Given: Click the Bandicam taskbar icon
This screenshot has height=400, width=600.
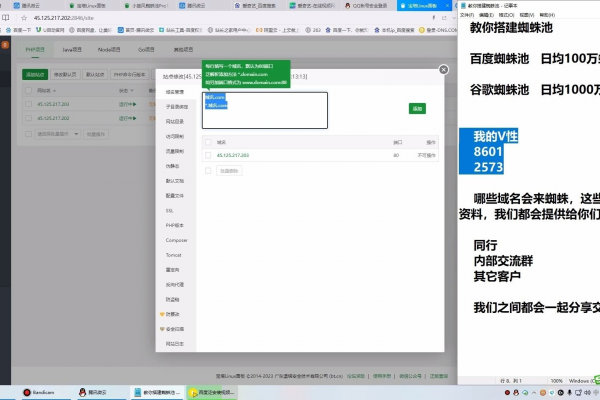Looking at the screenshot, I should [x=40, y=392].
